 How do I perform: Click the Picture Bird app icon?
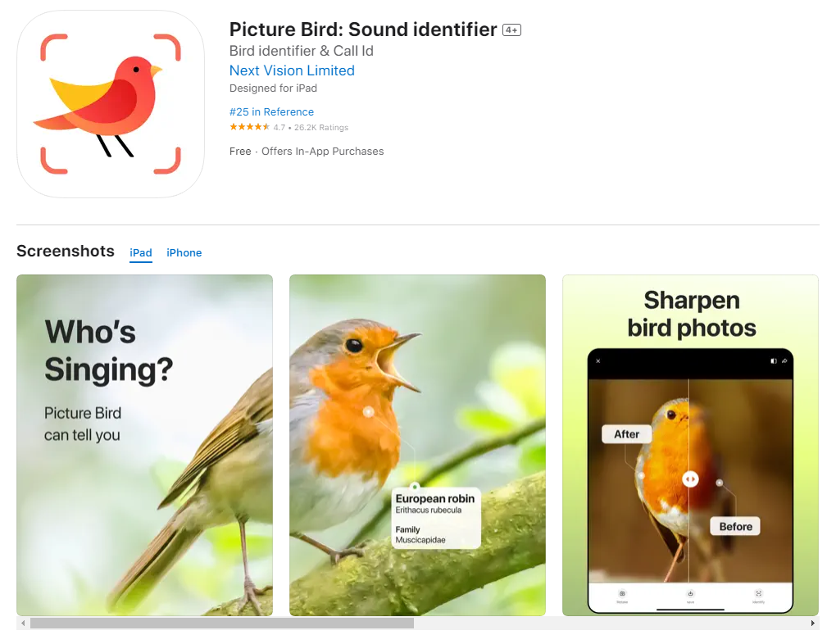click(x=111, y=104)
